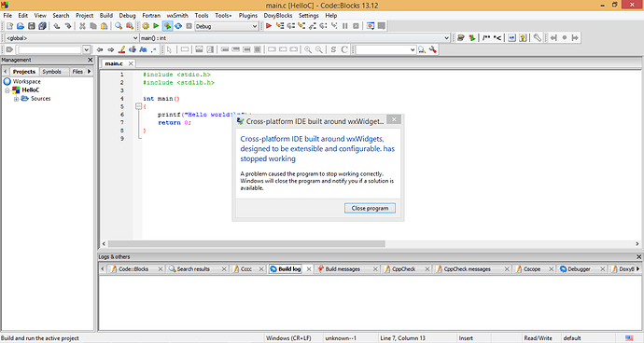The width and height of the screenshot is (644, 343).
Task: Click the green Run arrow icon
Action: [156, 26]
